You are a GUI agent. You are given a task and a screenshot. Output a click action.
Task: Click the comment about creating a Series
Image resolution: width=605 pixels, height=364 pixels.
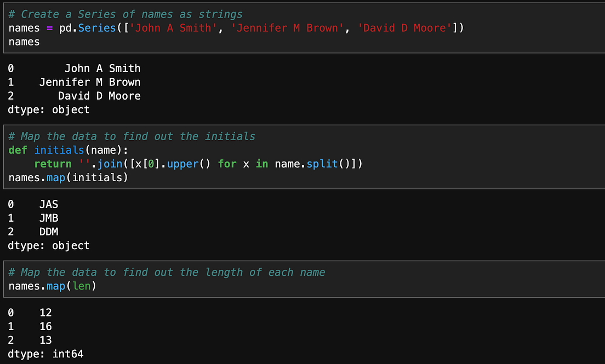pos(121,14)
